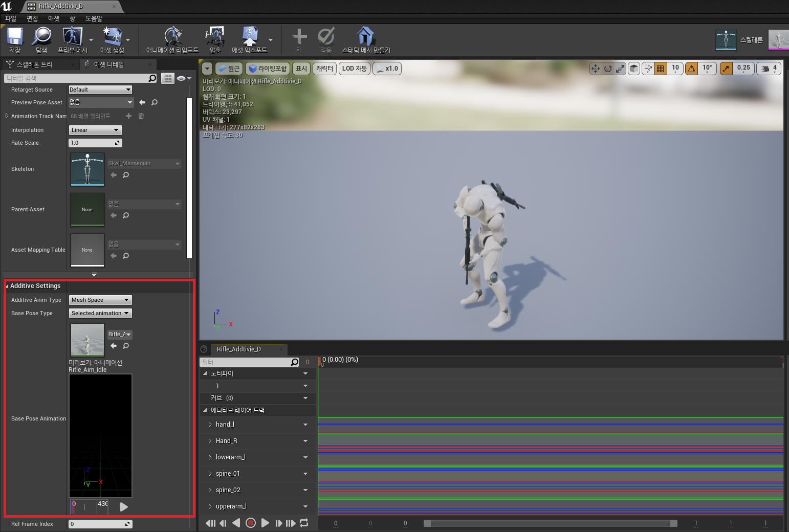Click the Rate Scale value field
The image size is (789, 532).
click(x=95, y=143)
